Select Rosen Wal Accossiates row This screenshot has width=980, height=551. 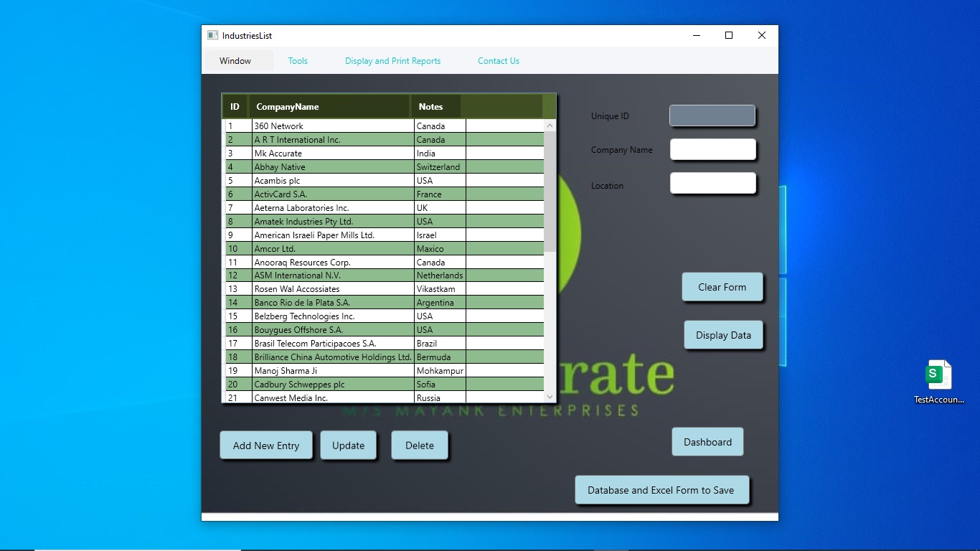(x=385, y=289)
